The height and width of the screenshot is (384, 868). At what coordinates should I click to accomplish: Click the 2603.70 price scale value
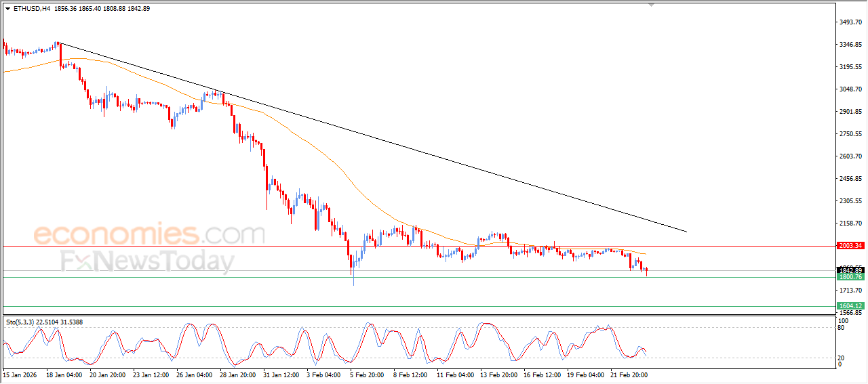[x=850, y=156]
